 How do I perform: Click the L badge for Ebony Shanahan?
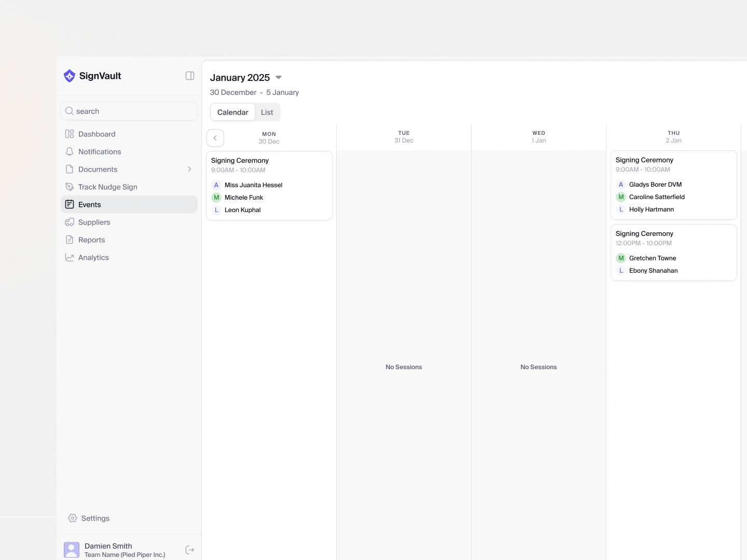621,271
